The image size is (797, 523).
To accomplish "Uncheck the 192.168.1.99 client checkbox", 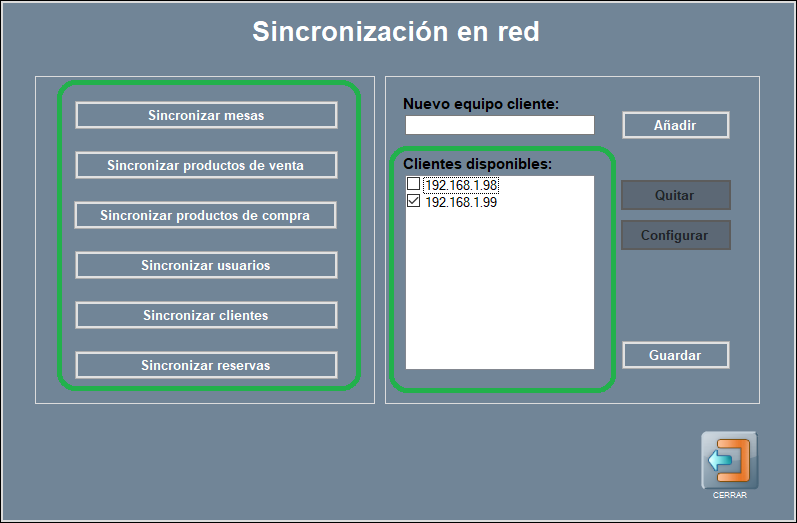I will click(x=413, y=202).
